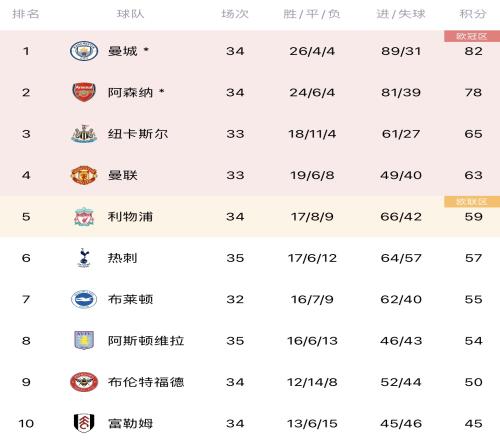Screen dimensions: 500x440
Task: Click the Arsenal club crest
Action: point(84,92)
